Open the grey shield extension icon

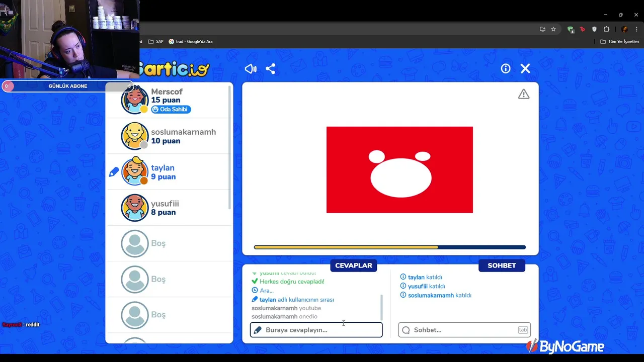point(594,29)
